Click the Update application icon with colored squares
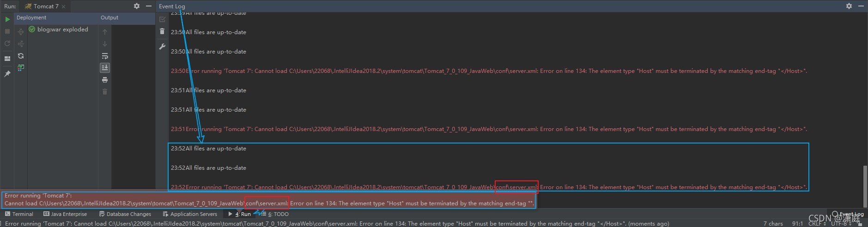 point(21,68)
